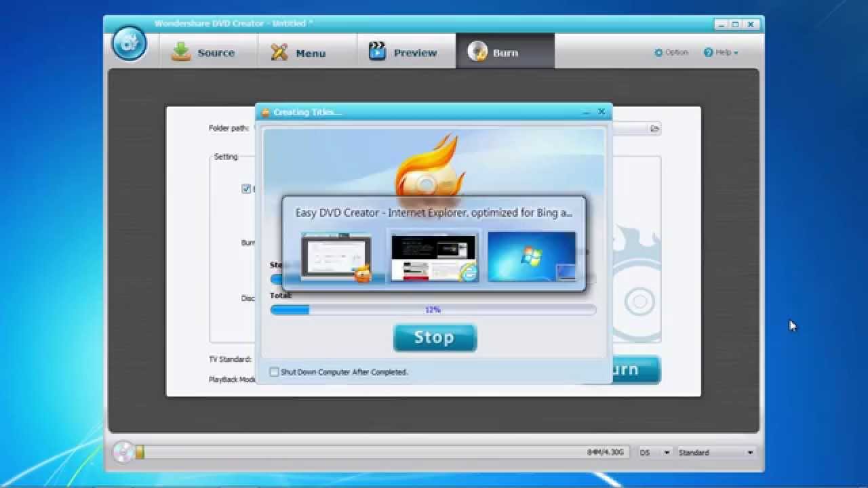The image size is (868, 488).
Task: Expand the Help dropdown menu
Action: [720, 52]
